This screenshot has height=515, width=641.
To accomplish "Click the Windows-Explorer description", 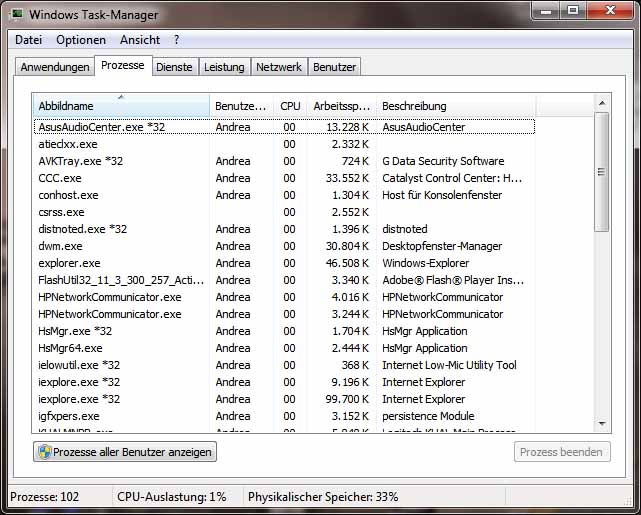I will (426, 263).
